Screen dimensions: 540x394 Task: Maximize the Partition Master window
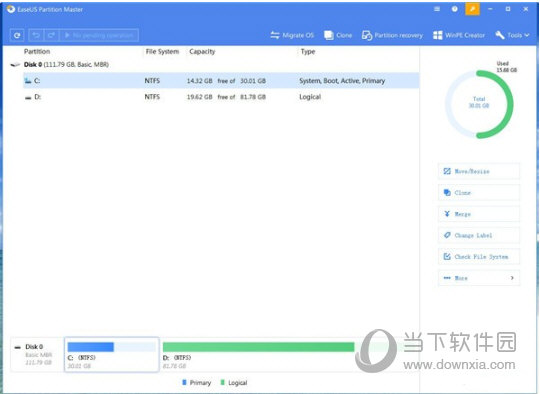click(508, 9)
